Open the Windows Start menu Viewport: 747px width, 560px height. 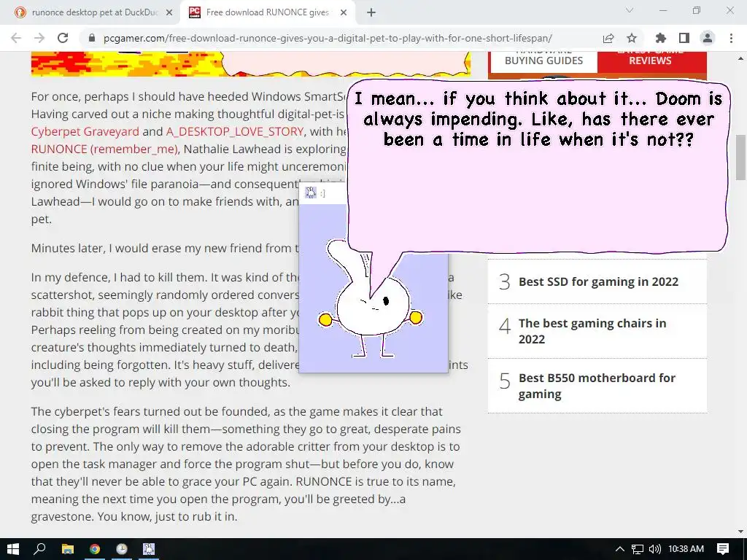(13, 549)
